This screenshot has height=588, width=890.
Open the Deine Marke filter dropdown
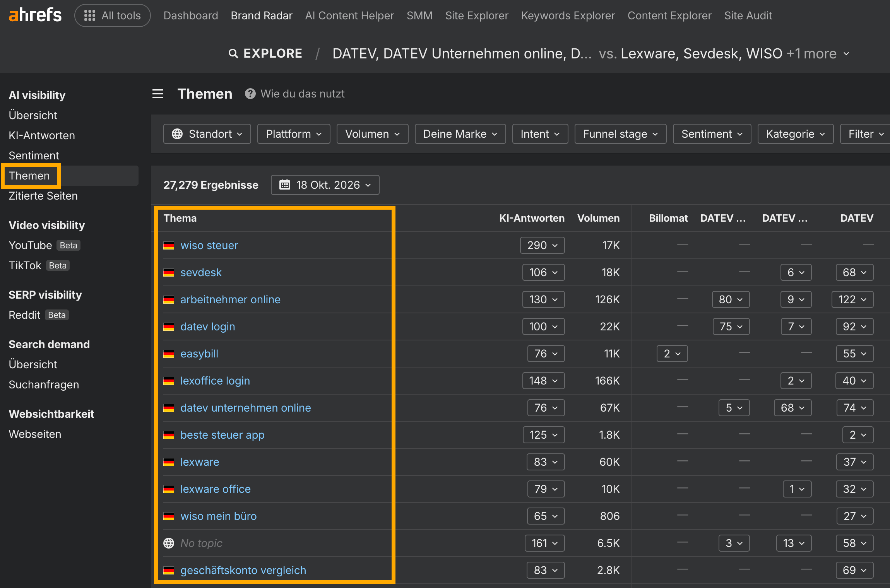[460, 134]
